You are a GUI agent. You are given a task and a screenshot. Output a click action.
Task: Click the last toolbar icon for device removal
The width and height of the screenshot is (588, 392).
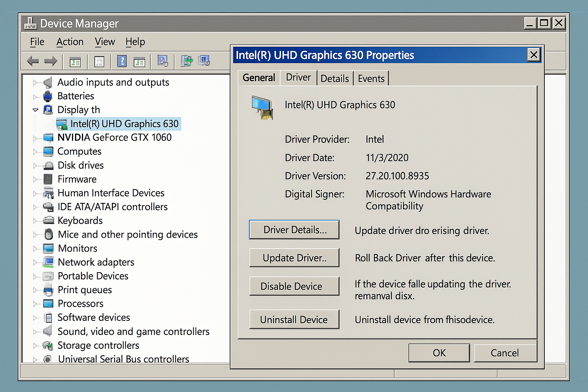[204, 60]
